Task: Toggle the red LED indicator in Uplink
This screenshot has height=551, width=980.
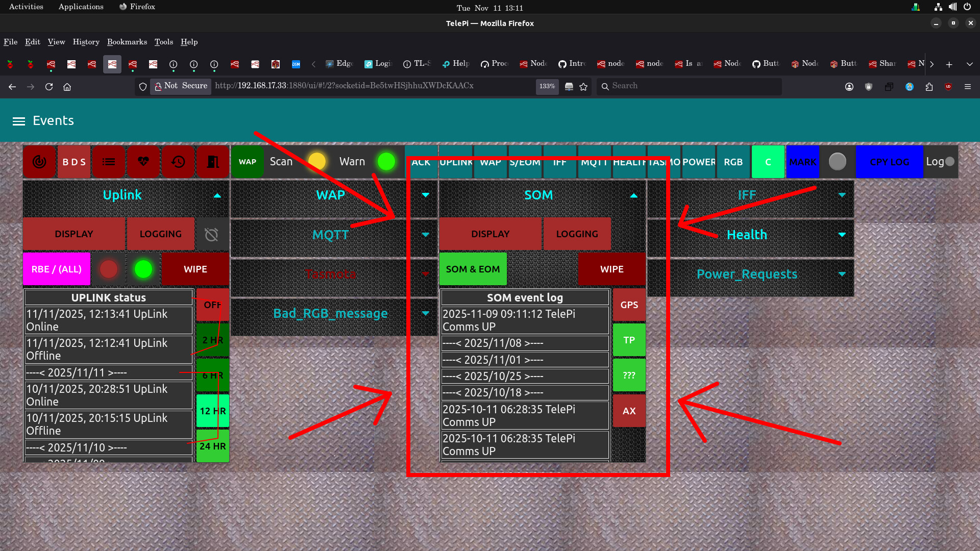Action: [x=109, y=269]
